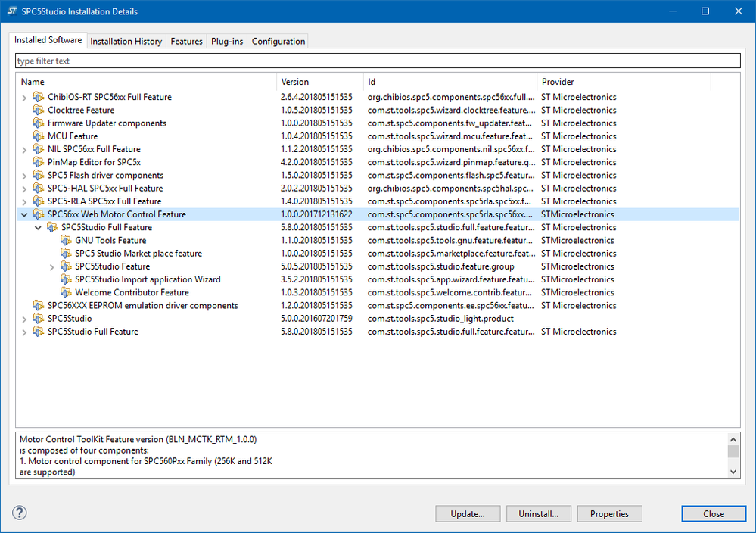
Task: Click the MCU Feature icon
Action: click(x=38, y=136)
